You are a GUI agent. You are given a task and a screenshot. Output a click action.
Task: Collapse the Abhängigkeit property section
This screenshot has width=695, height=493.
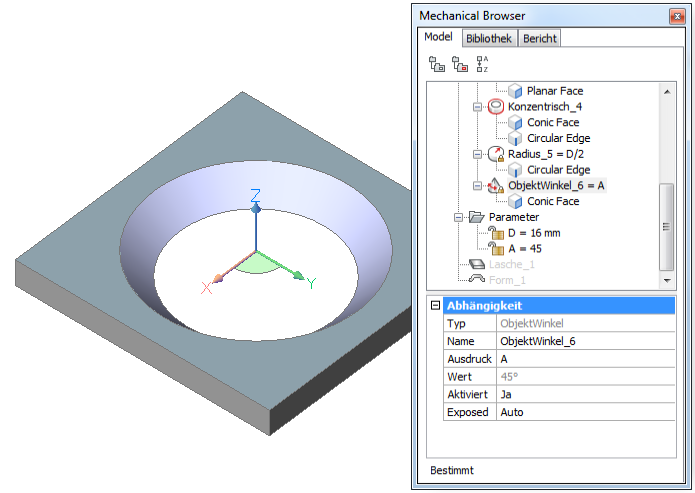coord(435,306)
